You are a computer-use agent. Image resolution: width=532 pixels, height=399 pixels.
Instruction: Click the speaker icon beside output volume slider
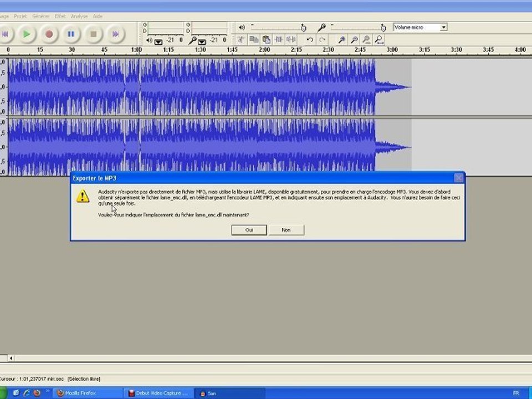[x=242, y=27]
